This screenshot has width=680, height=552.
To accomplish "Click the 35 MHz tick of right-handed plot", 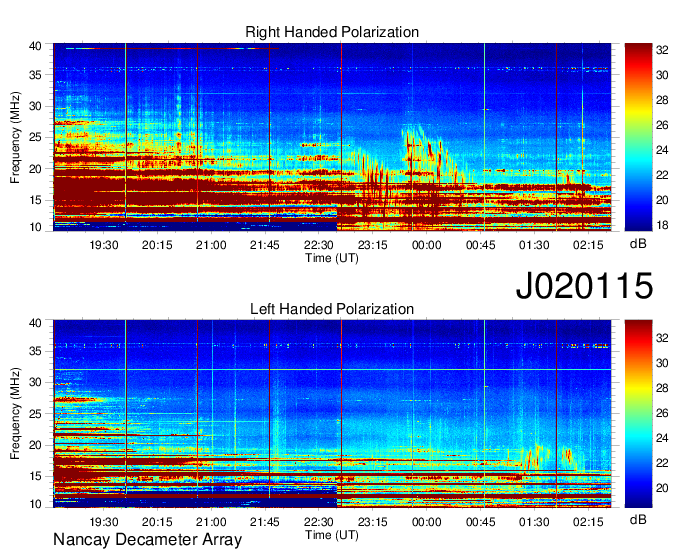I will [35, 75].
